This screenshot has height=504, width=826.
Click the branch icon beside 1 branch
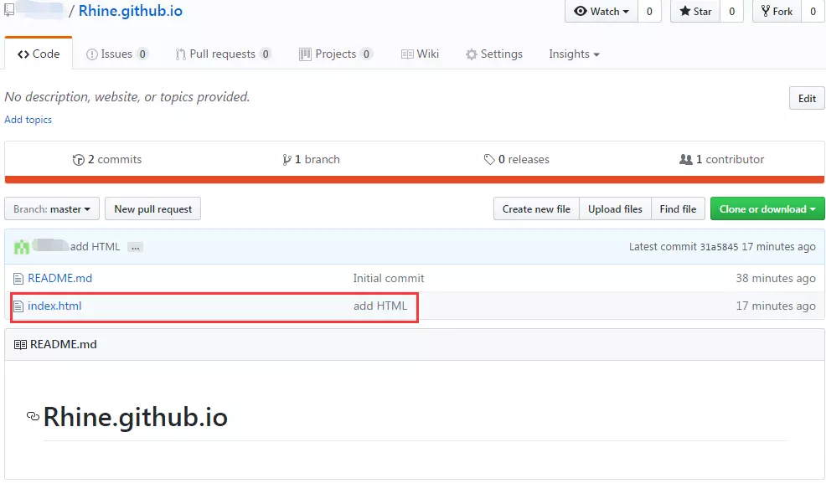pos(287,160)
